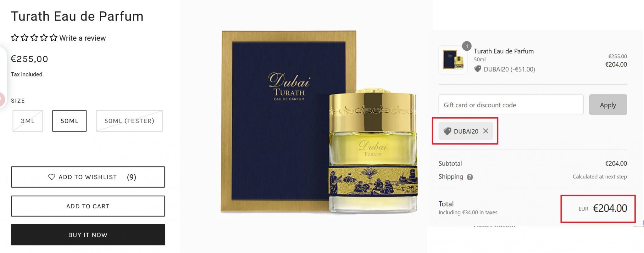Click the main Dubai Turath product image
The height and width of the screenshot is (253, 644).
click(319, 122)
